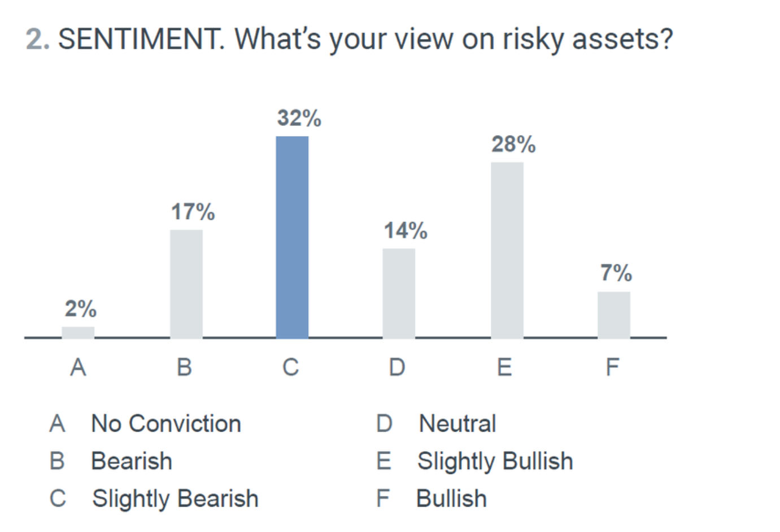Click the "Slightly Bullish" legend entry
780x532 pixels.
pos(495,461)
